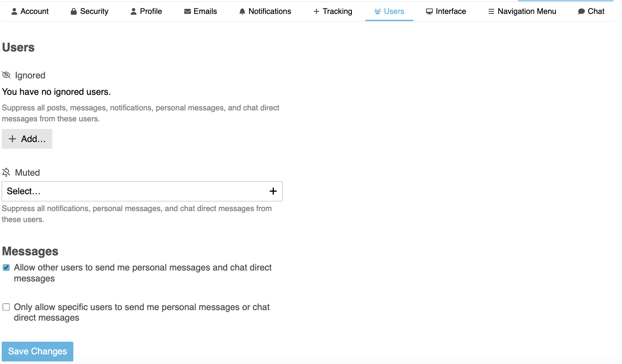622x364 pixels.
Task: Click the muted bell icon
Action: click(x=6, y=172)
